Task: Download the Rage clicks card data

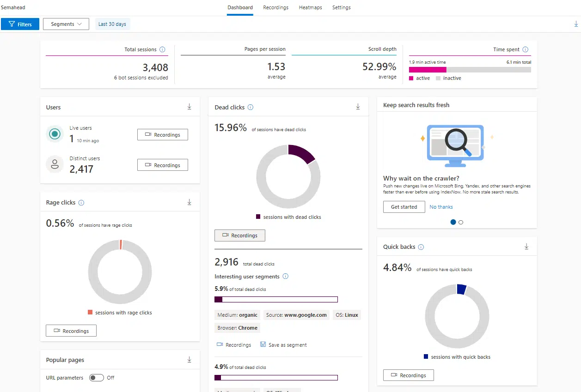Action: pyautogui.click(x=190, y=202)
